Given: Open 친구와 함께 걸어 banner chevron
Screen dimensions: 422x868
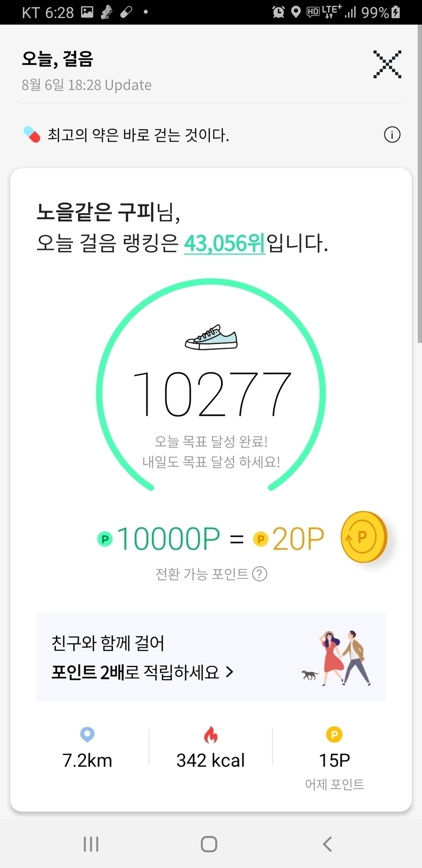Looking at the screenshot, I should pos(230,672).
